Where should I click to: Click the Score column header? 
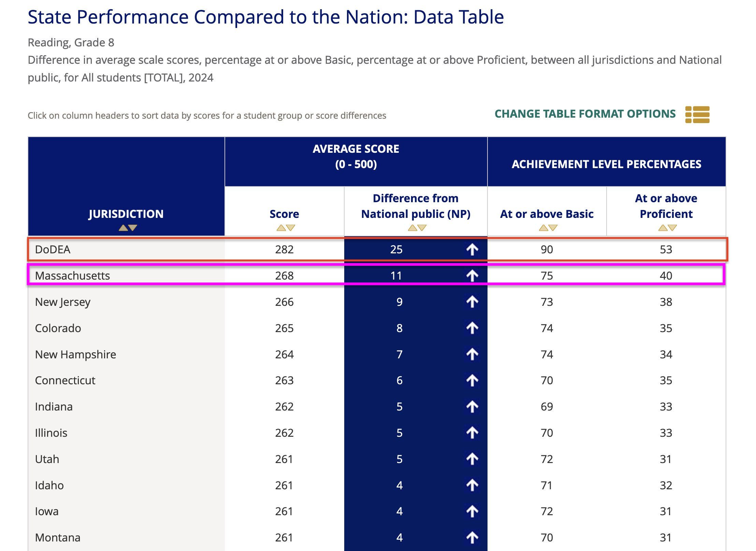(x=284, y=214)
